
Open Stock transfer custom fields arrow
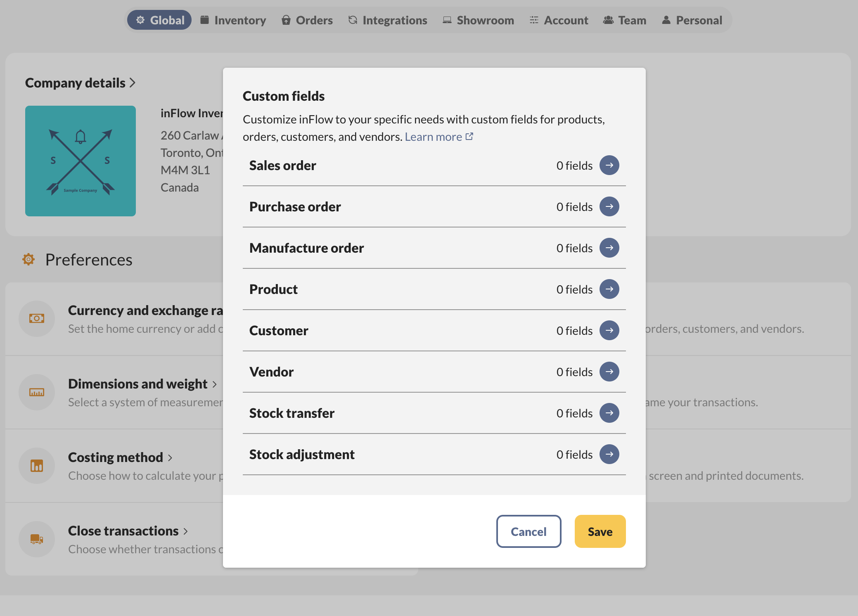click(609, 413)
